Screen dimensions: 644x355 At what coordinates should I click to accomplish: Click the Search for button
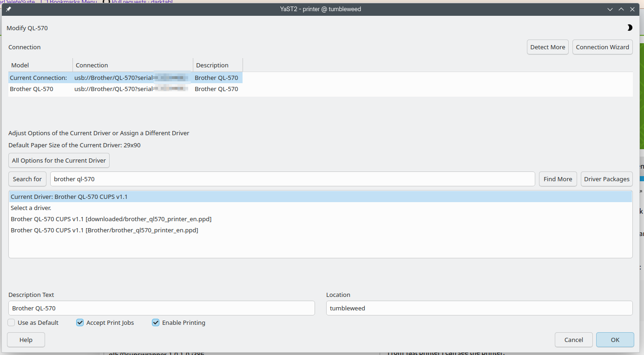[x=27, y=179]
